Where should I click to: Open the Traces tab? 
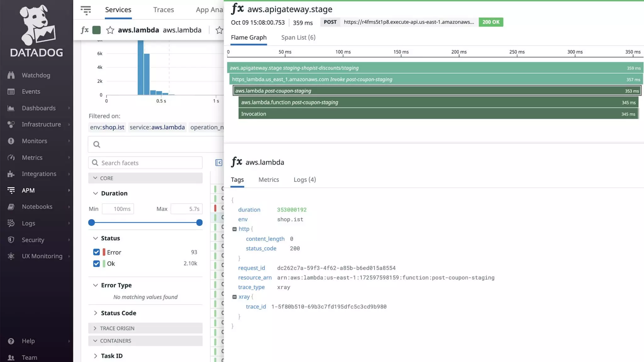tap(164, 10)
